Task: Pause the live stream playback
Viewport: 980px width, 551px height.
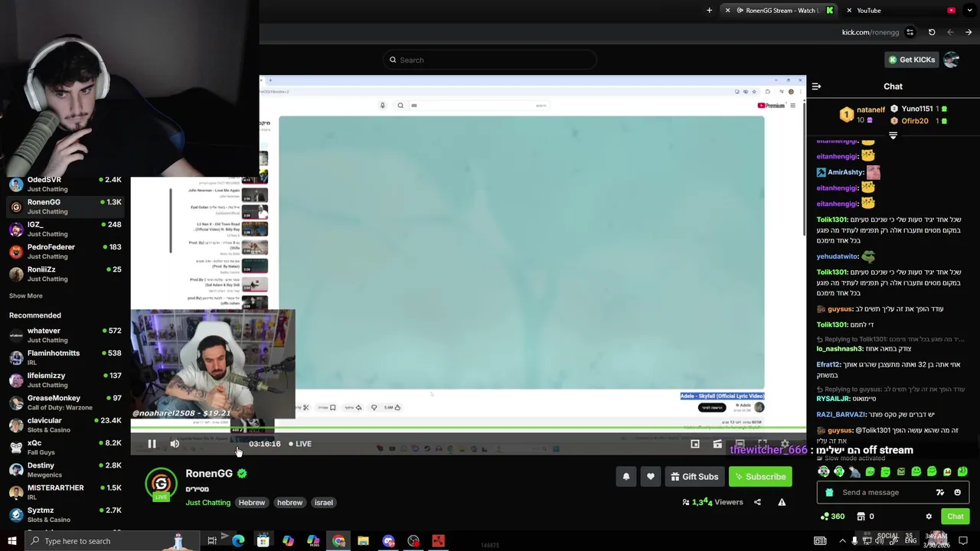Action: [152, 444]
